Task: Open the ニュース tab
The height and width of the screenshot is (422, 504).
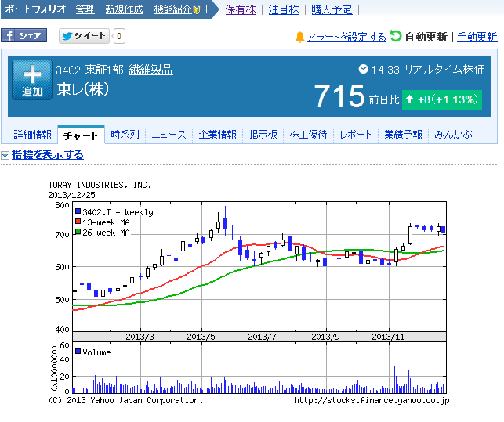Action: pyautogui.click(x=169, y=135)
